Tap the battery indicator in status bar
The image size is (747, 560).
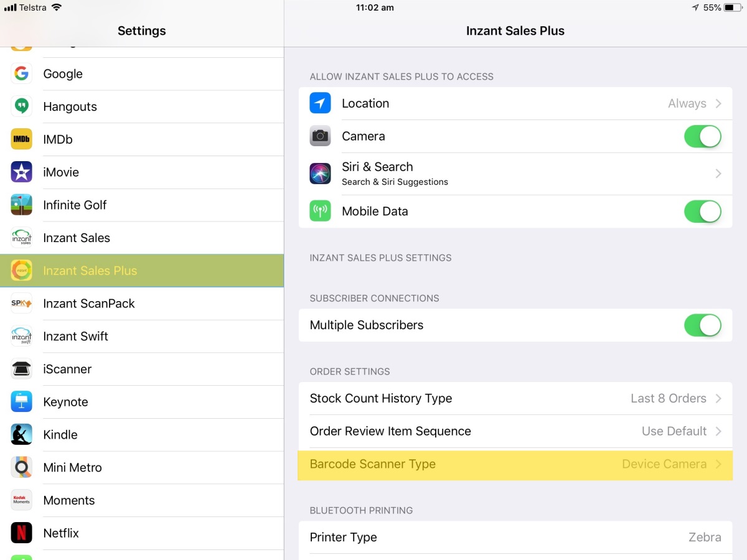[733, 7]
